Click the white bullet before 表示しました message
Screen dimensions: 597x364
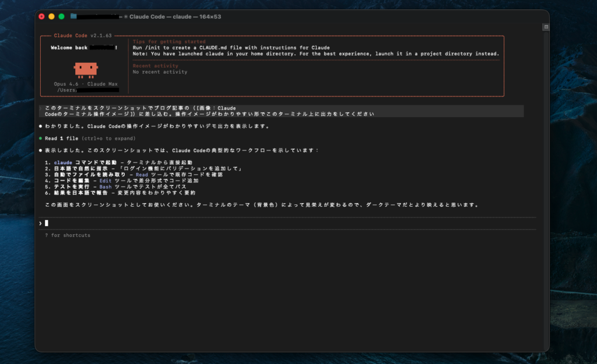click(40, 150)
